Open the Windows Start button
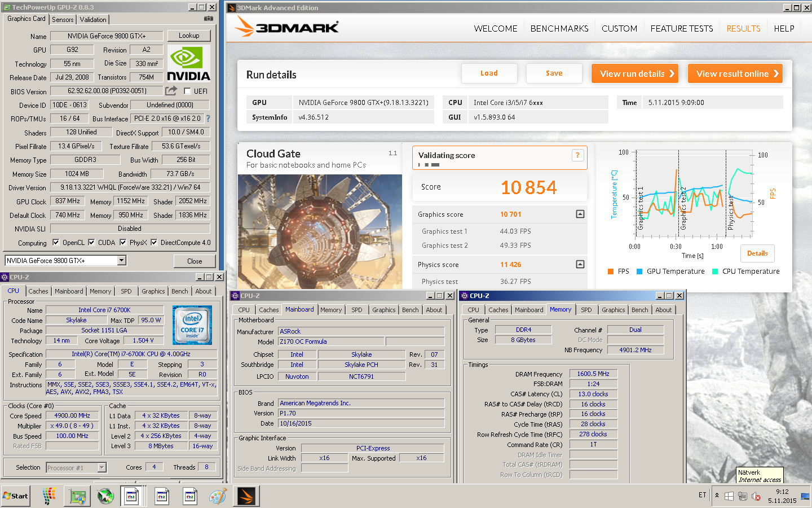Viewport: 812px width, 508px height. [x=15, y=496]
